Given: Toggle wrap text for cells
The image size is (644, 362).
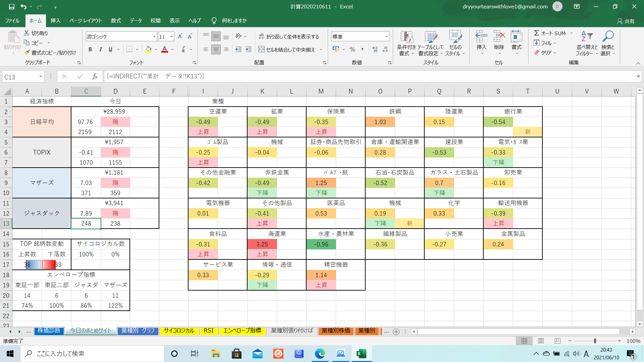Looking at the screenshot, I should click(289, 37).
